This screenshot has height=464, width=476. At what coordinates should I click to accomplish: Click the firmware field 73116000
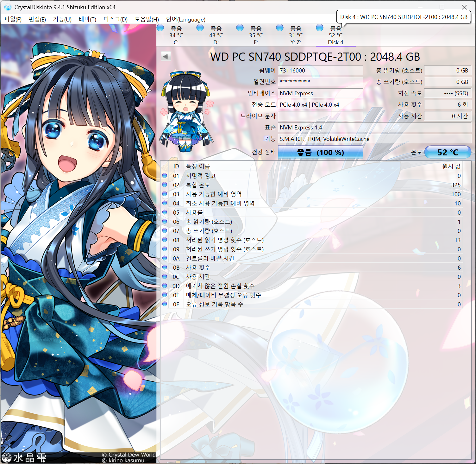tap(320, 71)
